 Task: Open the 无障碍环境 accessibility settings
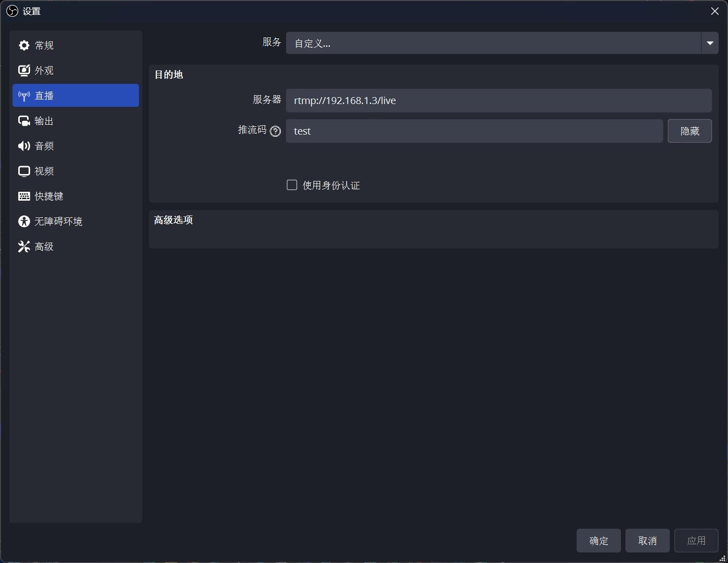75,221
